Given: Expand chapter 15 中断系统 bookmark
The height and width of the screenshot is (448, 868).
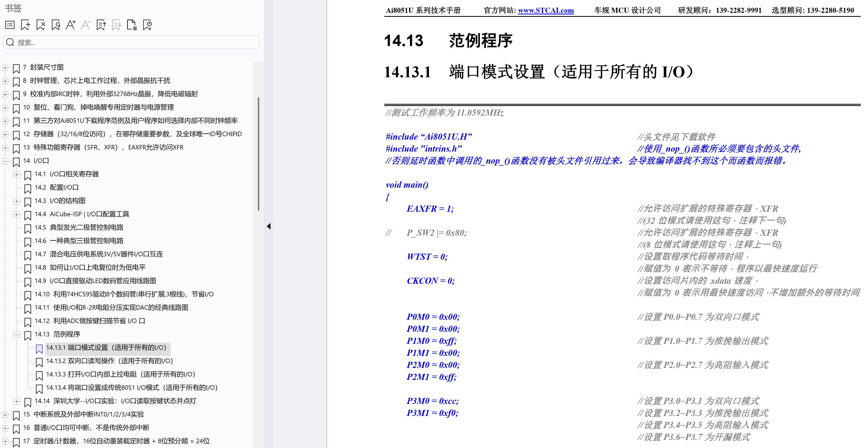Looking at the screenshot, I should pyautogui.click(x=5, y=415).
